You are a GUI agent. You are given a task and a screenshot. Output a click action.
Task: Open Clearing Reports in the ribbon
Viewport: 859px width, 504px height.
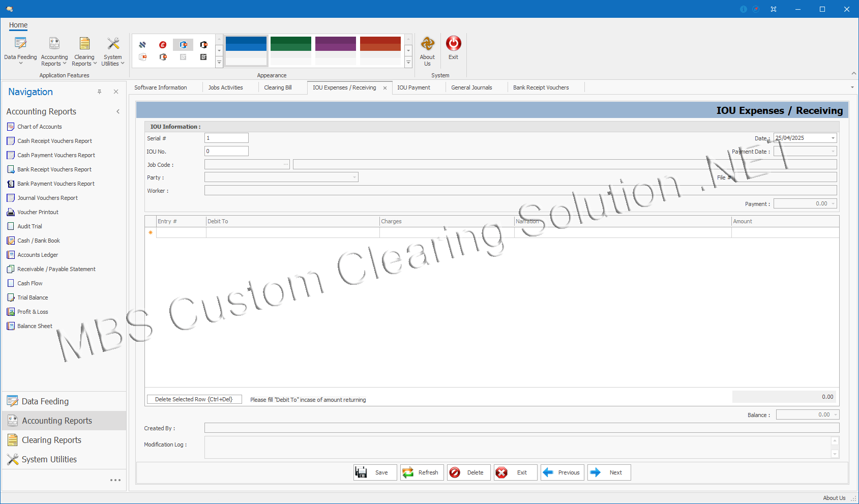click(x=84, y=51)
